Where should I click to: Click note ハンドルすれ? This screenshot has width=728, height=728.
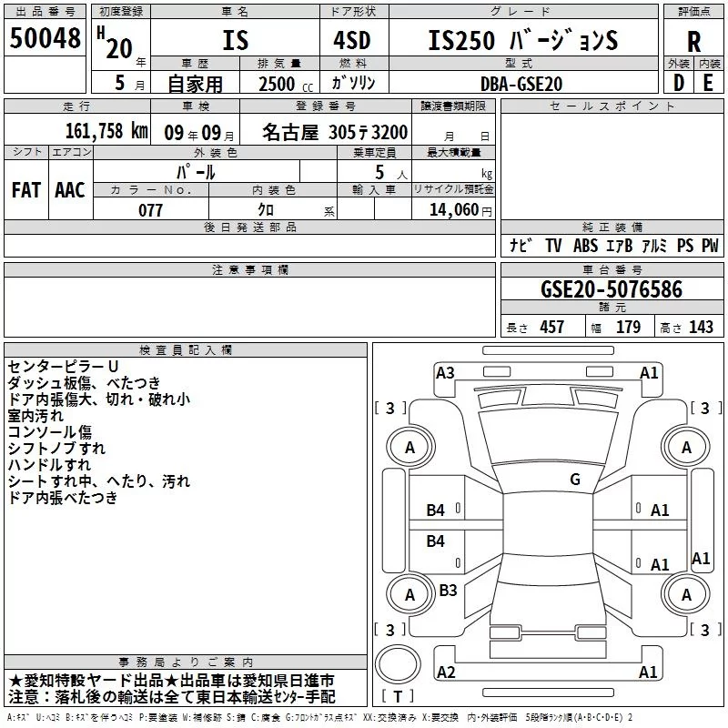click(49, 464)
